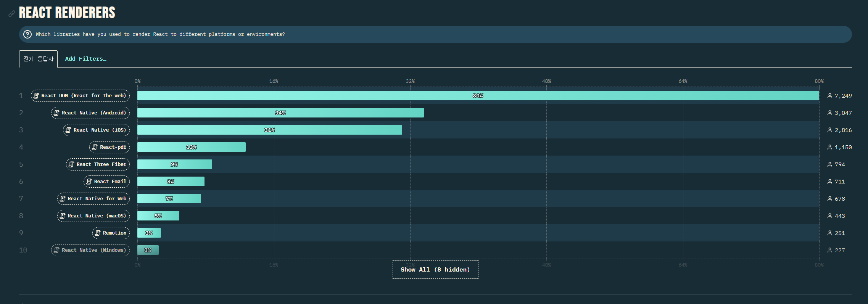Expand list with Show All (8 hidden)

point(435,270)
